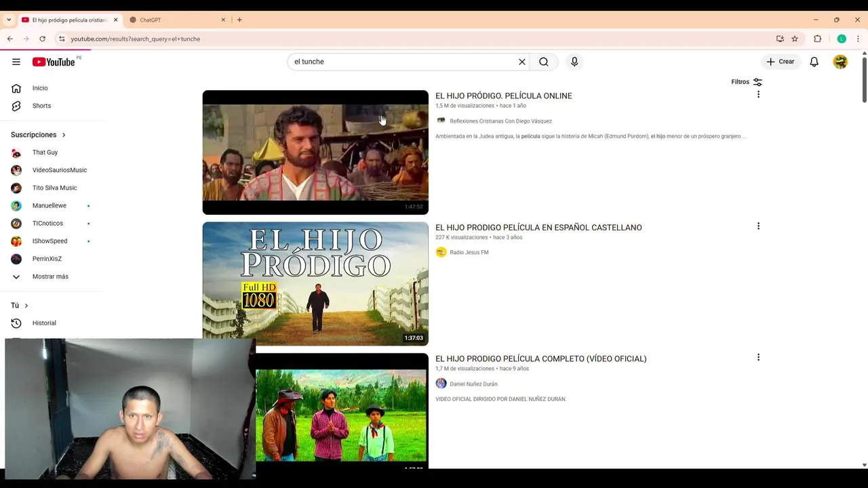Expand the Tú section
The height and width of the screenshot is (488, 868).
point(20,306)
